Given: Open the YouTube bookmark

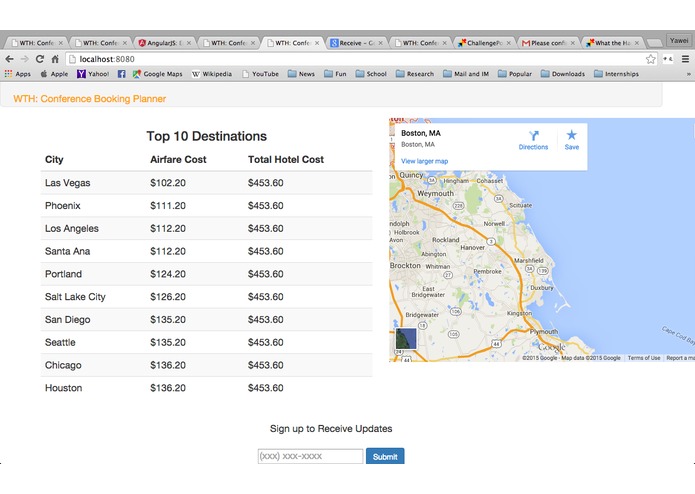Looking at the screenshot, I should pos(261,74).
